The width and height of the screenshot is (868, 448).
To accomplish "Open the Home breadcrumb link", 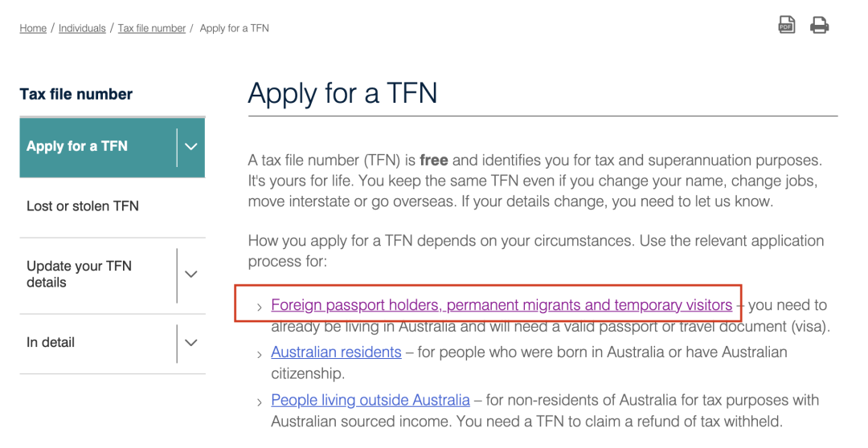I will tap(33, 28).
